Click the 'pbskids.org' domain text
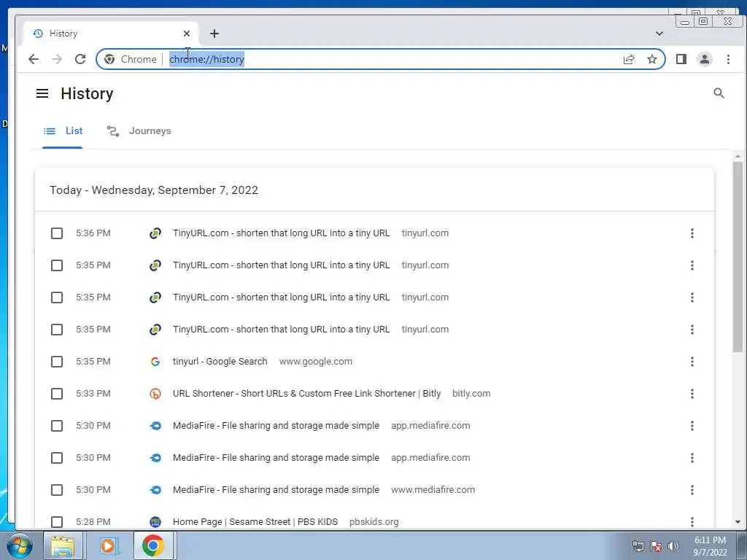The width and height of the screenshot is (747, 560). [x=374, y=522]
